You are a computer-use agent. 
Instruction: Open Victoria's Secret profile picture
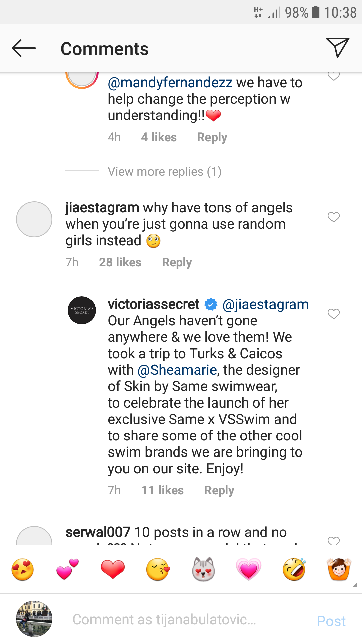click(82, 310)
